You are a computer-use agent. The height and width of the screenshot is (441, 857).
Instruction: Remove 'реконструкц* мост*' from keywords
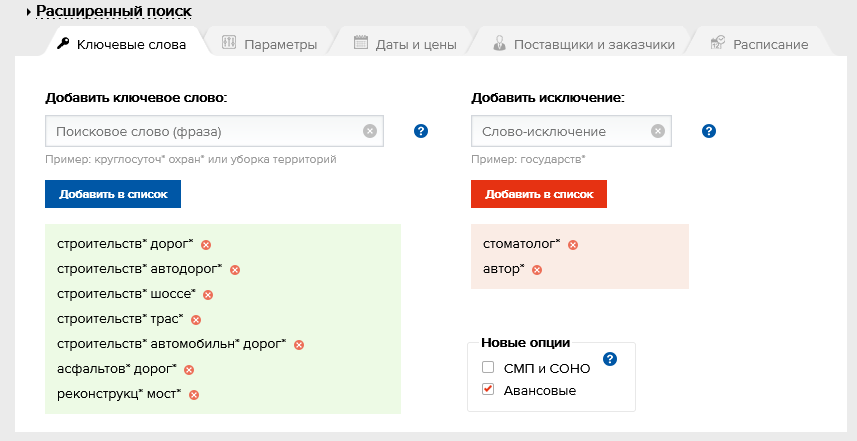click(x=194, y=395)
